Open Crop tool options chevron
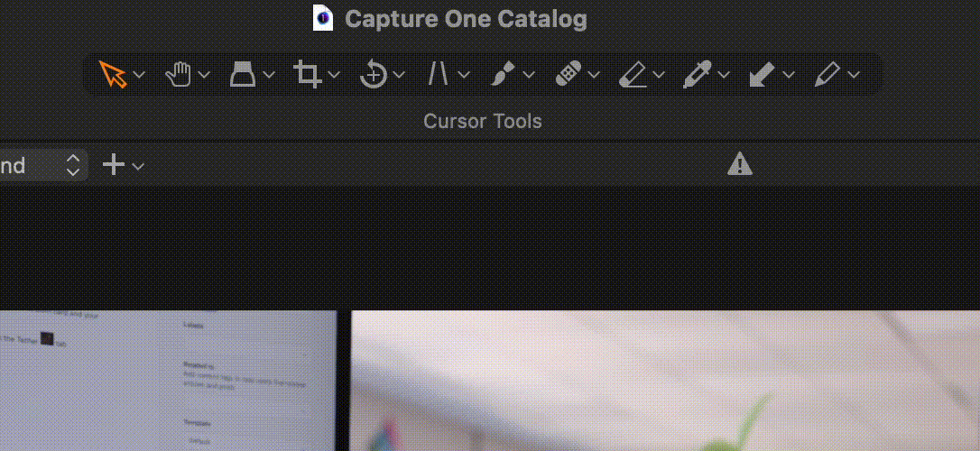980x451 pixels. (334, 75)
